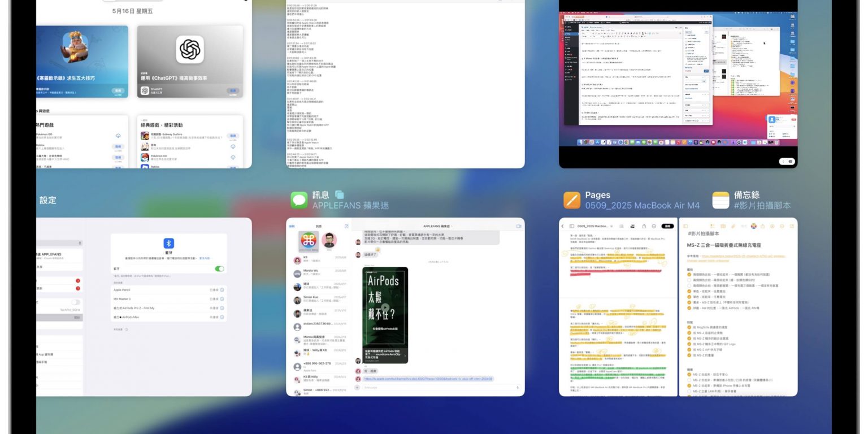The height and width of the screenshot is (434, 868).
Task: Open info details for MX Master 3
Action: tap(222, 299)
